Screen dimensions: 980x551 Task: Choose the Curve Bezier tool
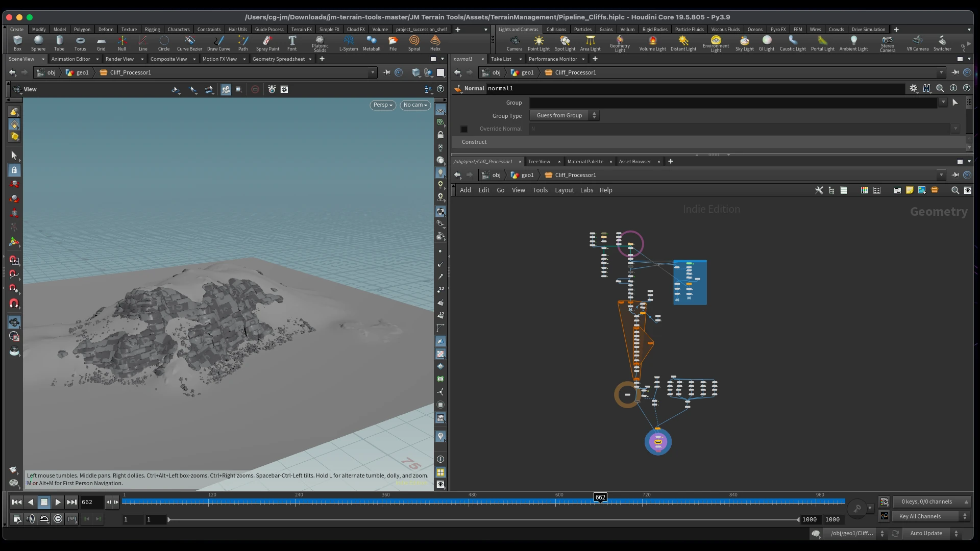pyautogui.click(x=189, y=43)
